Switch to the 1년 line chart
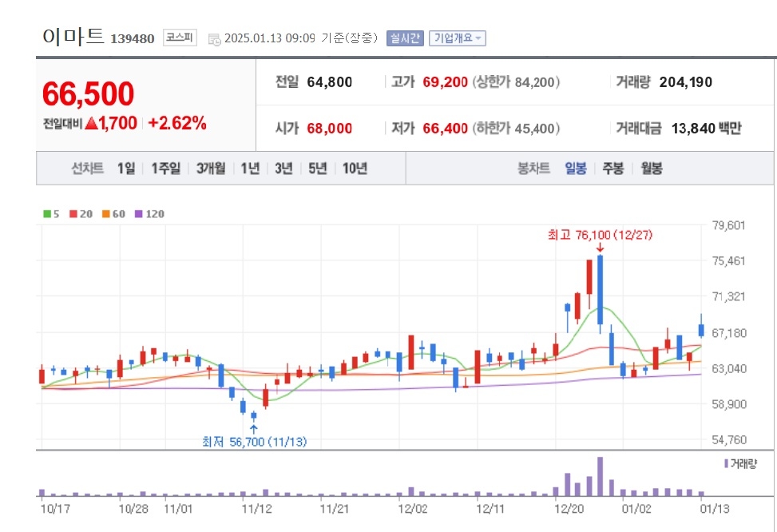The width and height of the screenshot is (777, 532). 250,169
